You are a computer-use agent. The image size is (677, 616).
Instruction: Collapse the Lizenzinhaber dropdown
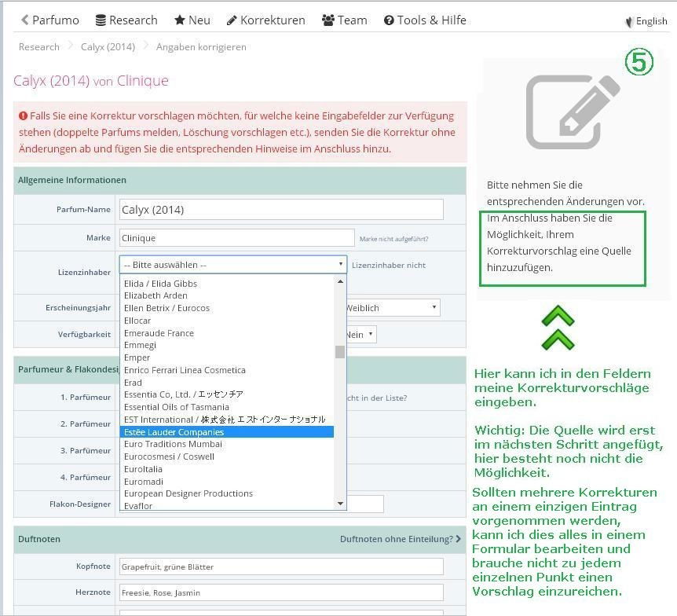pos(233,264)
